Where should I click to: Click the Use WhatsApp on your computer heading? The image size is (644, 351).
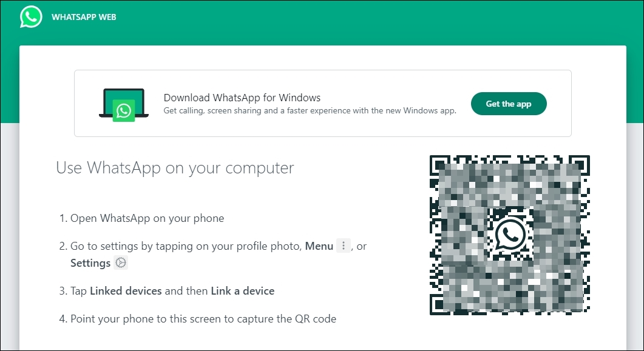pos(175,168)
